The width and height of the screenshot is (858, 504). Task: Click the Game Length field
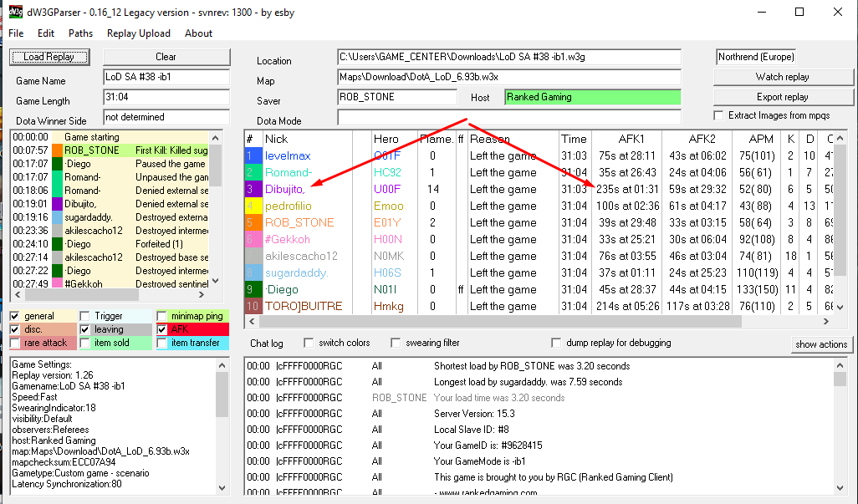point(166,97)
